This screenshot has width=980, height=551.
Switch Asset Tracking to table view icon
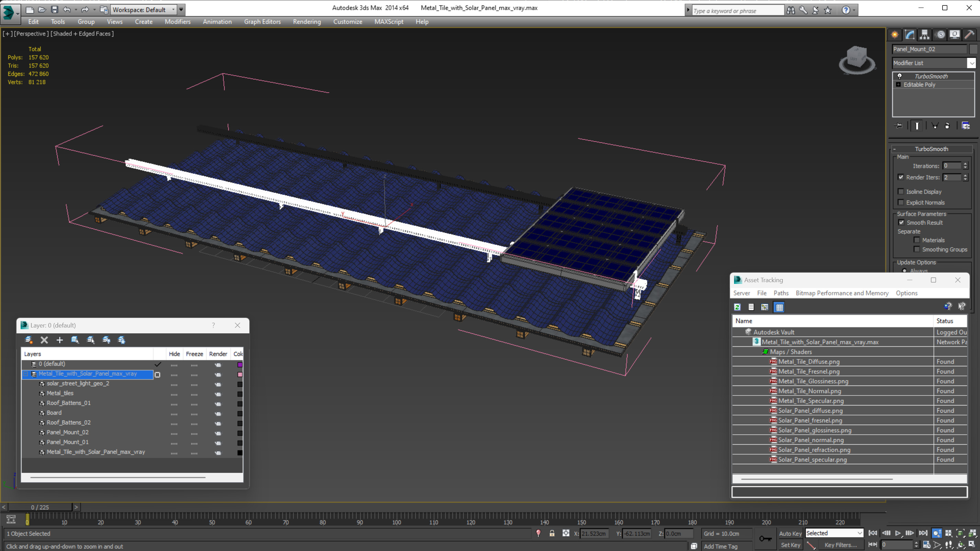coord(779,307)
